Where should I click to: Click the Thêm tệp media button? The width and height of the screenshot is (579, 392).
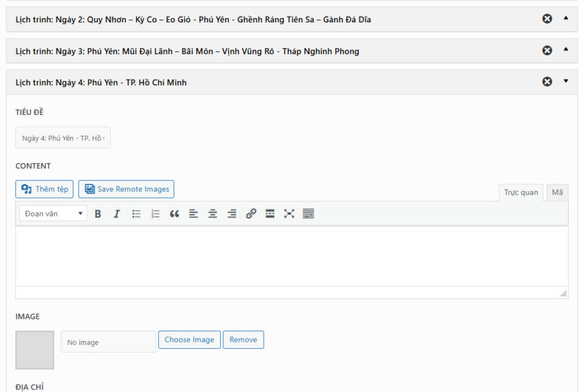(44, 189)
